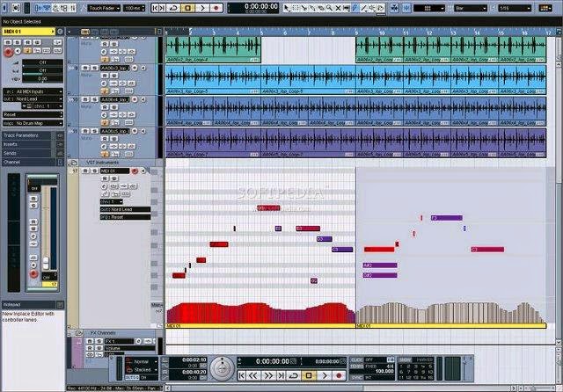Toggle Autoscroll in the top toolbar
This screenshot has height=392, width=563.
click(x=394, y=8)
